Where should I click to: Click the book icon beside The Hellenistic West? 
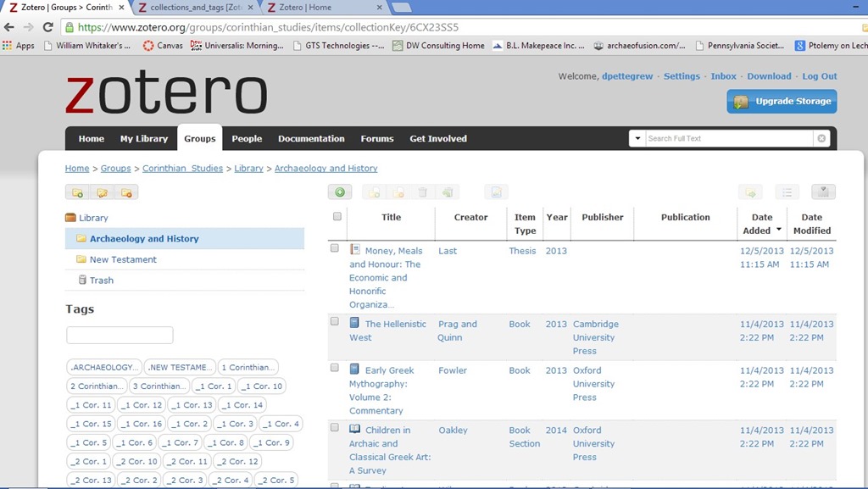[x=355, y=324]
